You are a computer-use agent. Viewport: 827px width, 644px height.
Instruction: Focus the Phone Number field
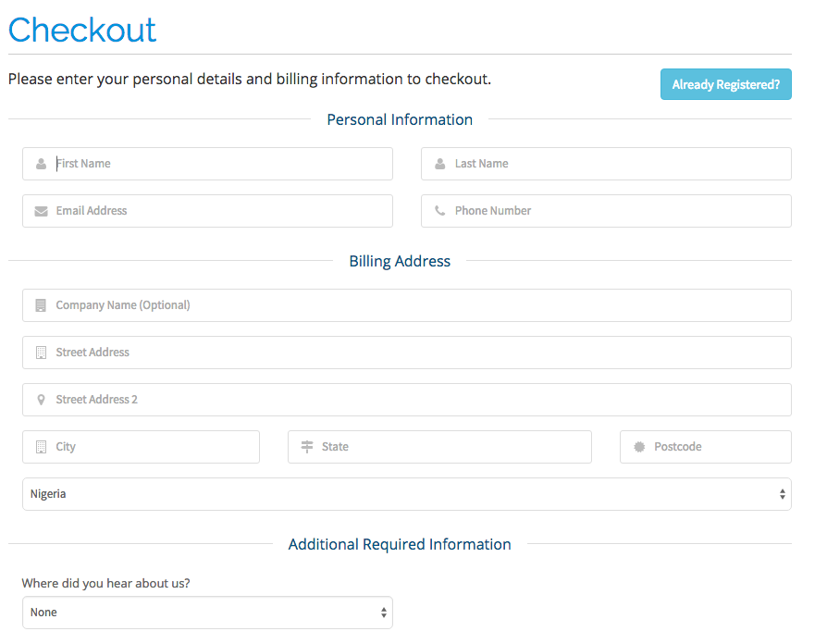point(620,211)
